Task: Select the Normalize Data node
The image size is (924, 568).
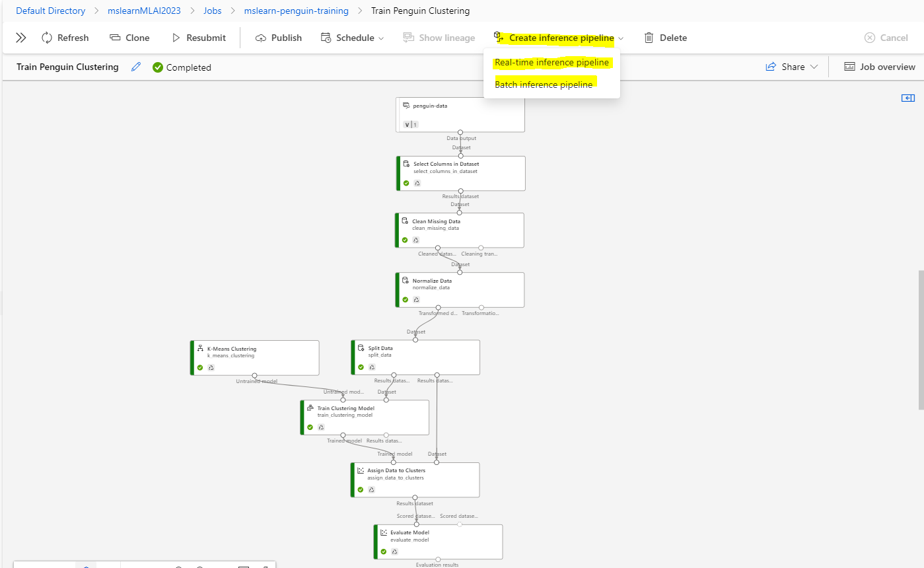Action: tap(460, 289)
